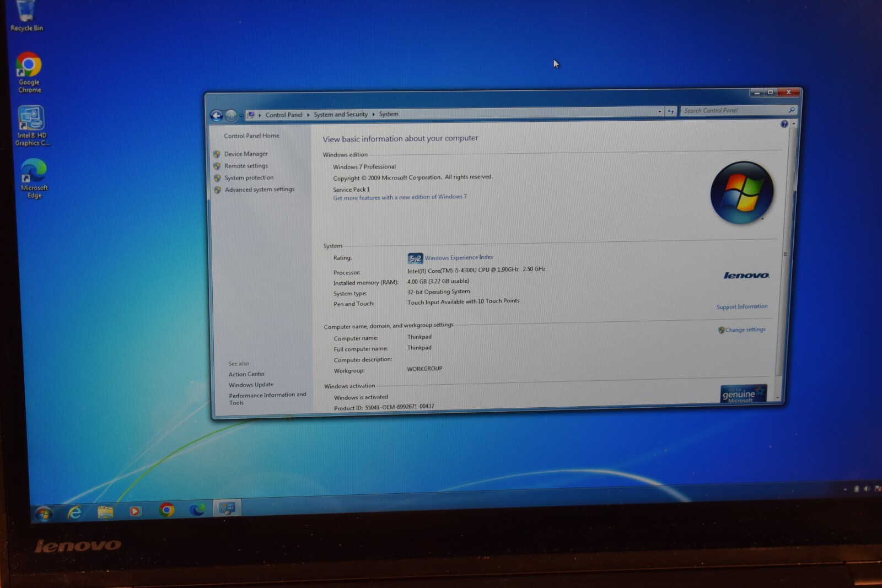This screenshot has height=588, width=882.
Task: Open Control Panel Home
Action: tap(251, 136)
